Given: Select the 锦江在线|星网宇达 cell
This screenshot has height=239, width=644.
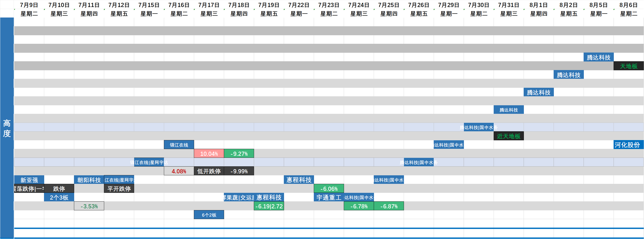Looking at the screenshot, I should (149, 162).
